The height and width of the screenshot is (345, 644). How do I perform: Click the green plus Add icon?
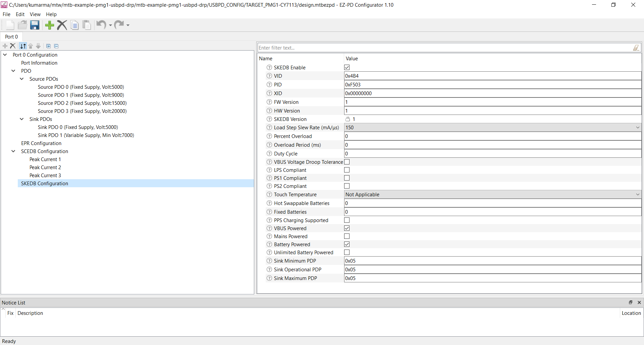(50, 25)
